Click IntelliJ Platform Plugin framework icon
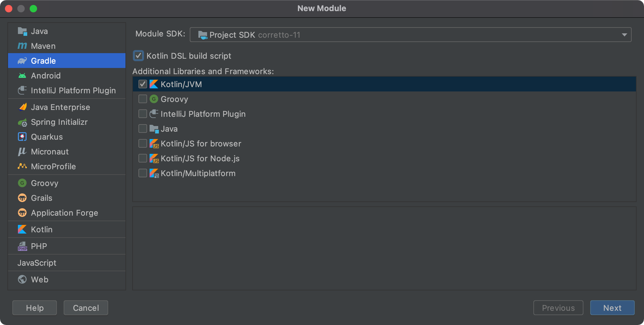Viewport: 644px width, 325px height. (x=154, y=114)
